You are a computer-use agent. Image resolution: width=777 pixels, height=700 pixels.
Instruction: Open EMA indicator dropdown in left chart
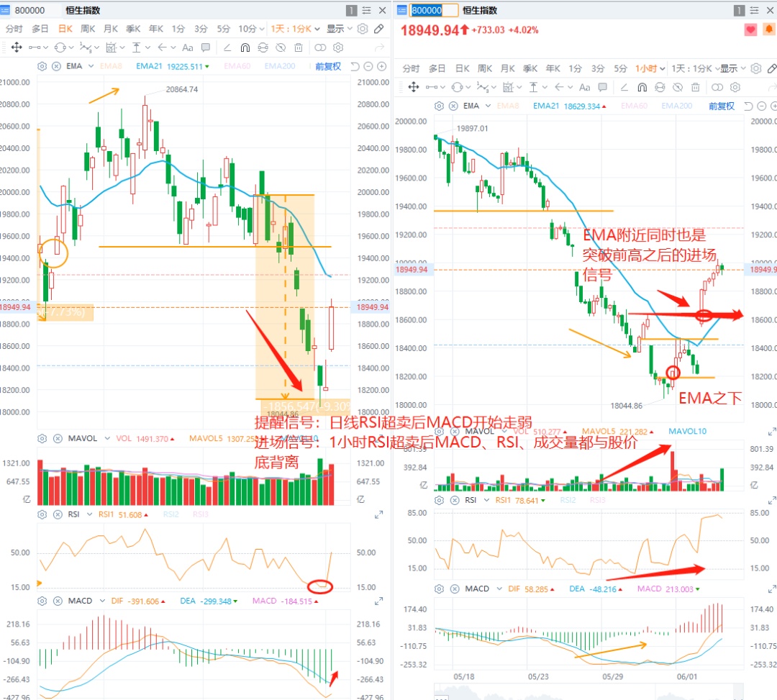coord(91,66)
